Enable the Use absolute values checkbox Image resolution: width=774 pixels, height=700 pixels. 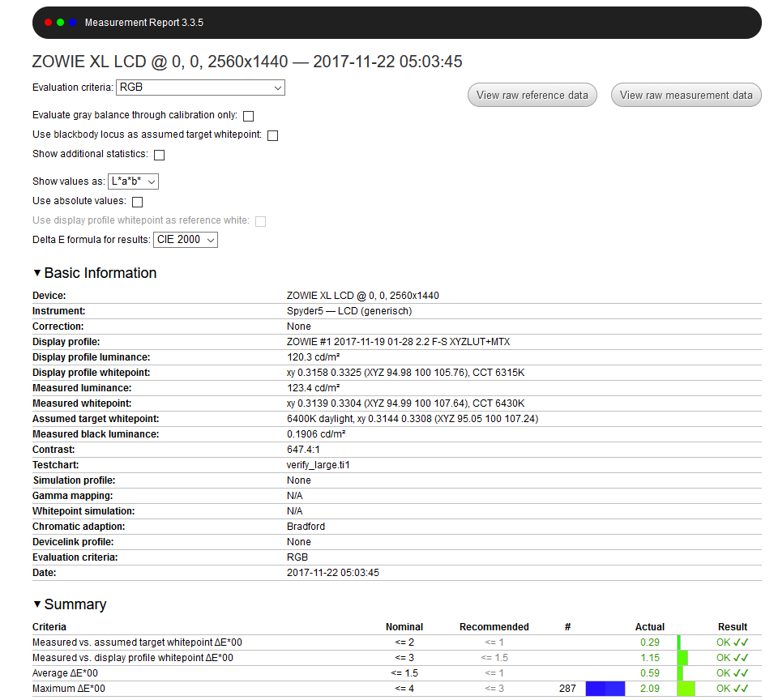coord(138,202)
